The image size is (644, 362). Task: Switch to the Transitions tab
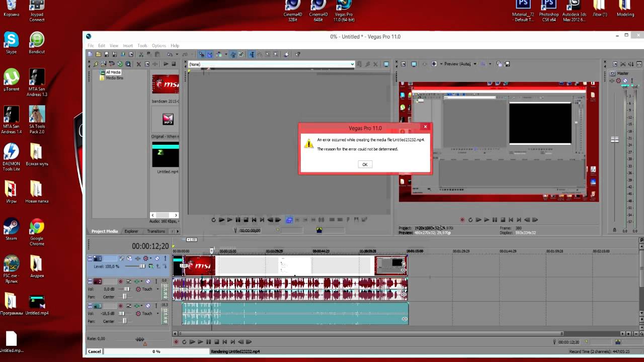click(156, 231)
